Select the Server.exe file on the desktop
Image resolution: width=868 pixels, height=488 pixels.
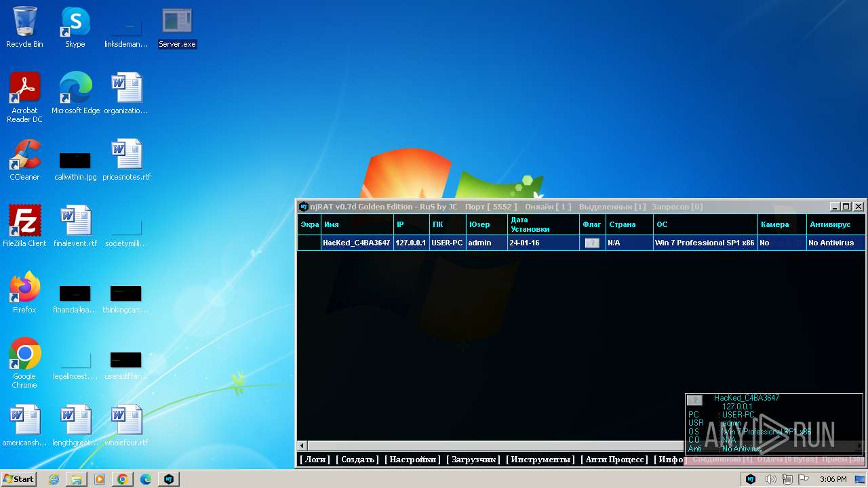coord(177,27)
